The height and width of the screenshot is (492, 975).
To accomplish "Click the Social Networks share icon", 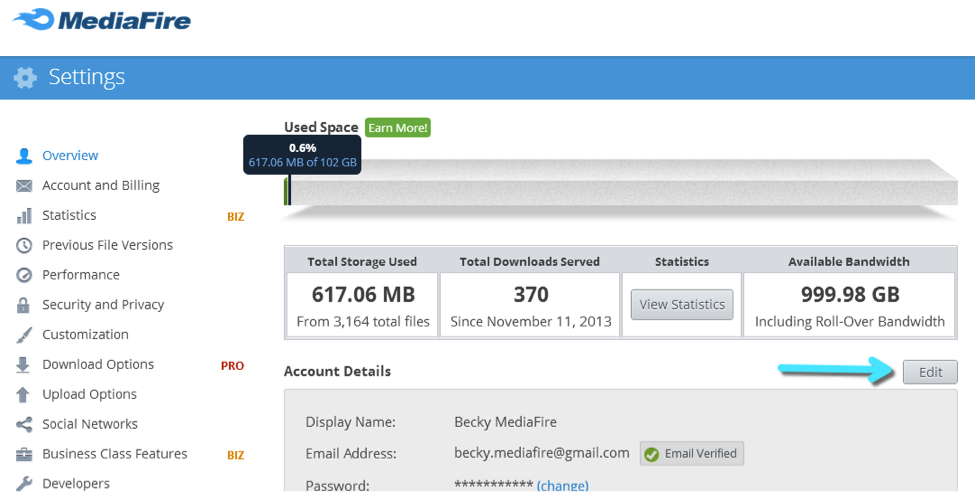I will coord(24,425).
